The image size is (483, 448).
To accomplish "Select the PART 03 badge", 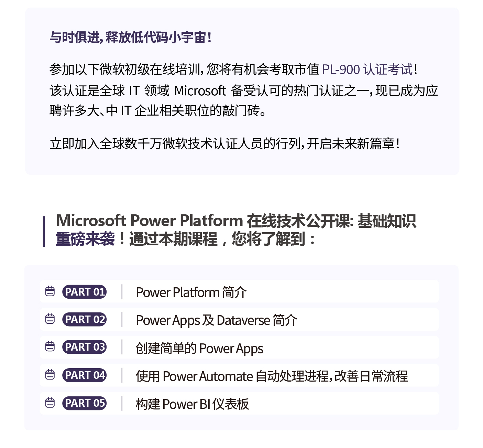I will [84, 347].
